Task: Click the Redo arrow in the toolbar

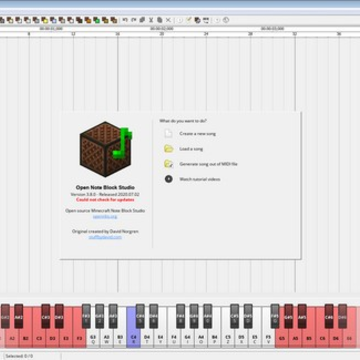Action: tap(133, 20)
